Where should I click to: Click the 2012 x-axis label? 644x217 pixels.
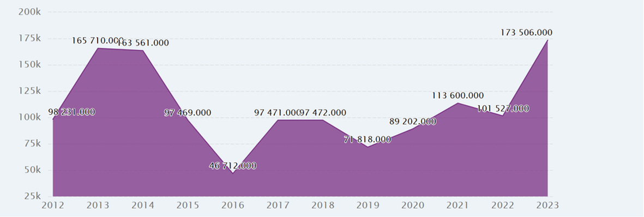pos(53,205)
